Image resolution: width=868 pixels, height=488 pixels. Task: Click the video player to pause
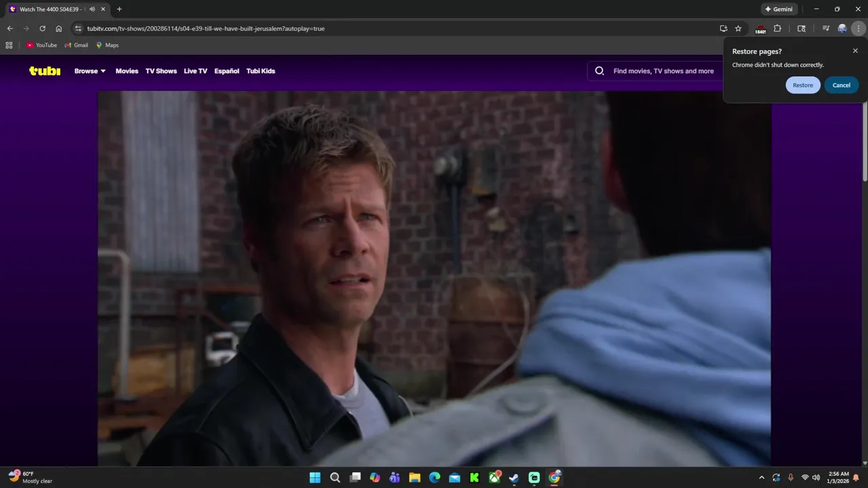coord(434,279)
